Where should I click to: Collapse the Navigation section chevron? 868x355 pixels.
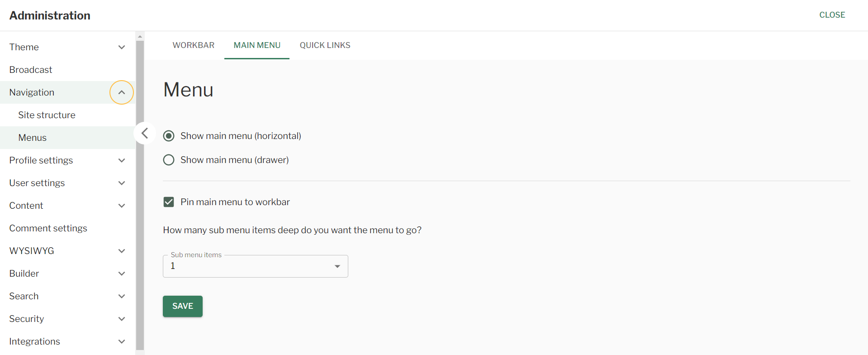[122, 92]
